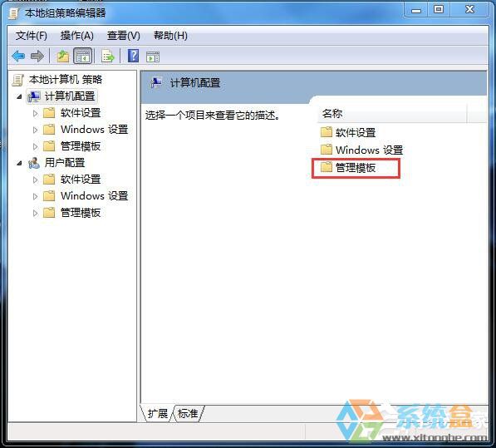Click the Up one level folder icon
This screenshot has width=496, height=448.
[62, 57]
